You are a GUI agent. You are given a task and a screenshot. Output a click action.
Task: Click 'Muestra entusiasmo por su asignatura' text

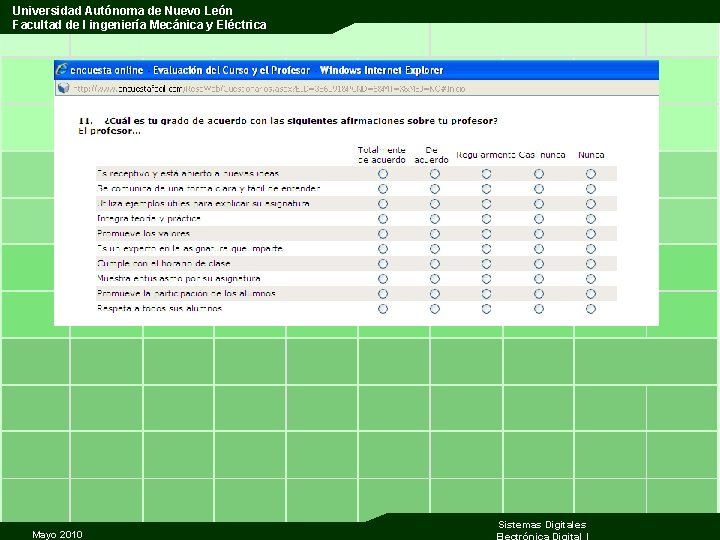pos(179,278)
